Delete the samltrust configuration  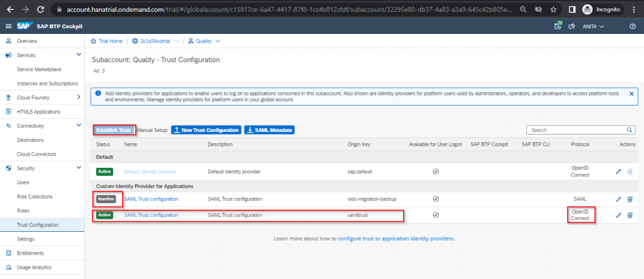point(630,215)
